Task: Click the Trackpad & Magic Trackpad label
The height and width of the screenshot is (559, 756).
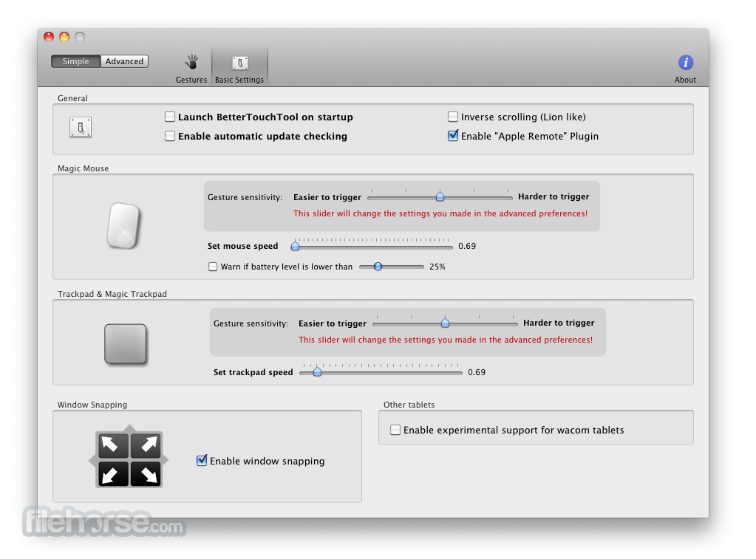Action: (112, 294)
